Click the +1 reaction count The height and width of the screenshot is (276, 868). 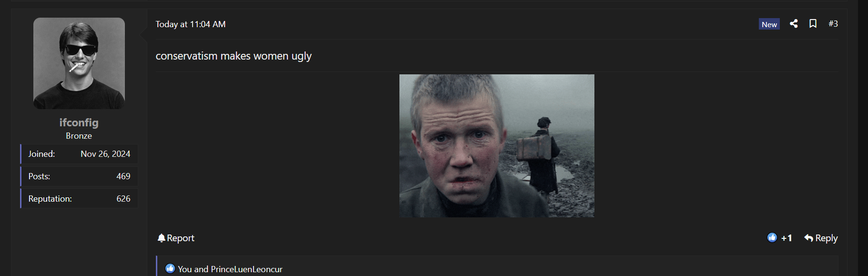[x=786, y=238]
